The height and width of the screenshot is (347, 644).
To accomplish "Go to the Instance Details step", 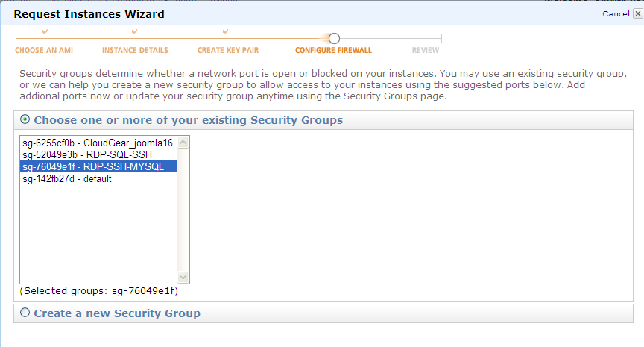I will click(x=135, y=50).
